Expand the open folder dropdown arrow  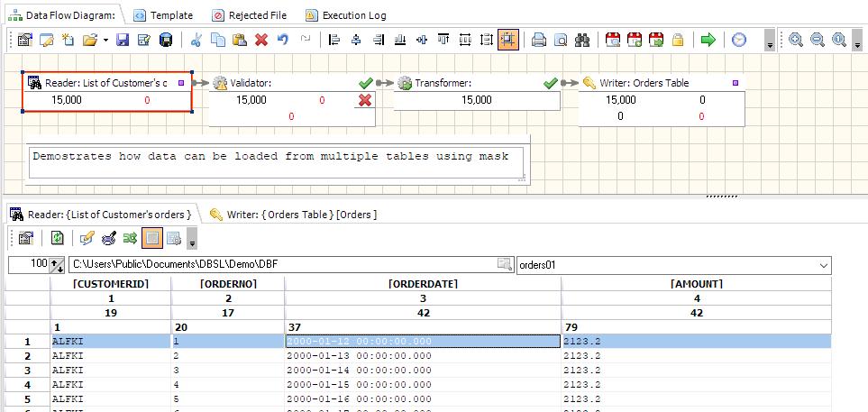[x=105, y=40]
